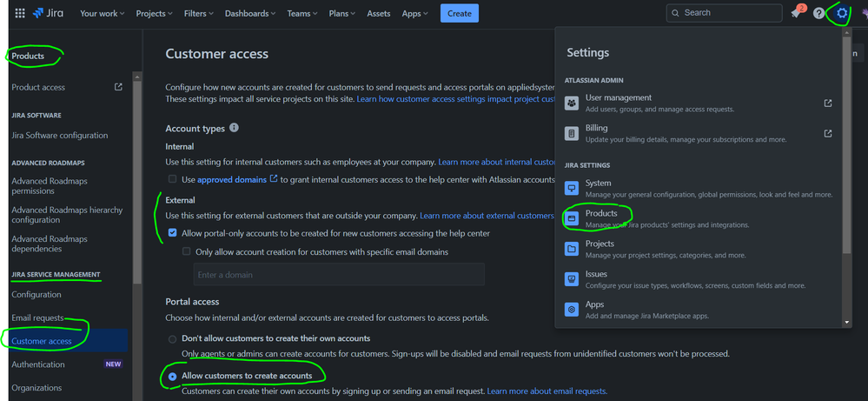Open Assets in the top navigation
This screenshot has height=401, width=868.
(x=379, y=13)
